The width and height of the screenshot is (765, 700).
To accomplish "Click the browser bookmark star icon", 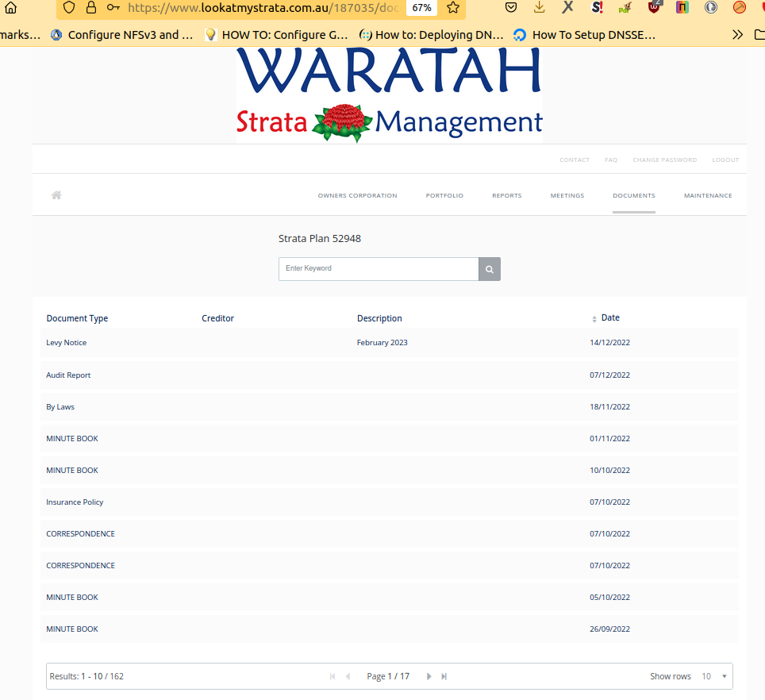I will pos(453,7).
